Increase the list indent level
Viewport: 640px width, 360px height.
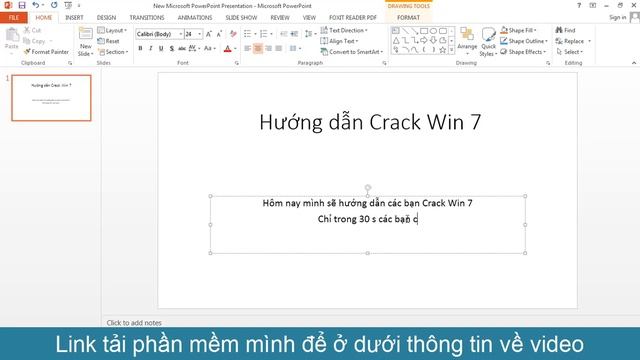coord(294,34)
